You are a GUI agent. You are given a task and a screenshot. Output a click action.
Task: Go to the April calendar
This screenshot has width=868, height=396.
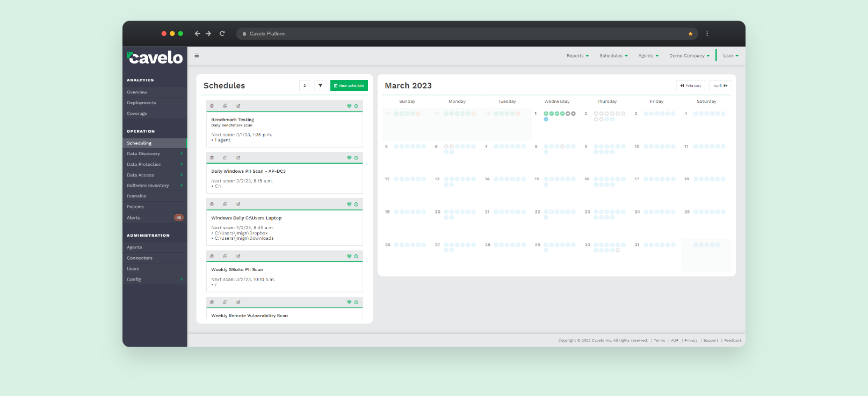(x=720, y=86)
